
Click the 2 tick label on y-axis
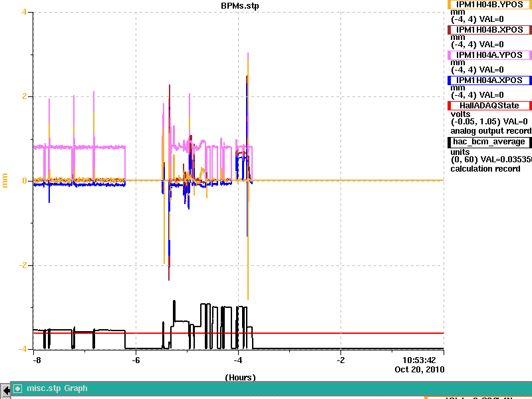pyautogui.click(x=24, y=96)
